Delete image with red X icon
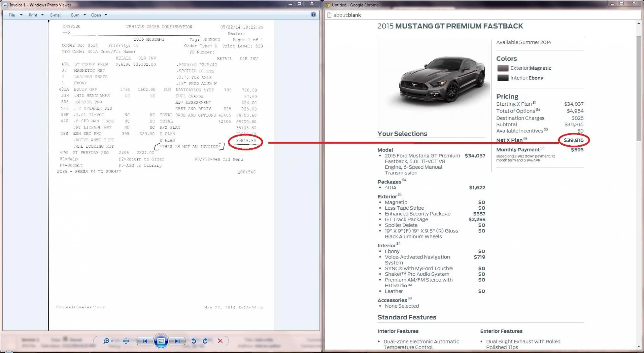The image size is (644, 353). coord(220,341)
